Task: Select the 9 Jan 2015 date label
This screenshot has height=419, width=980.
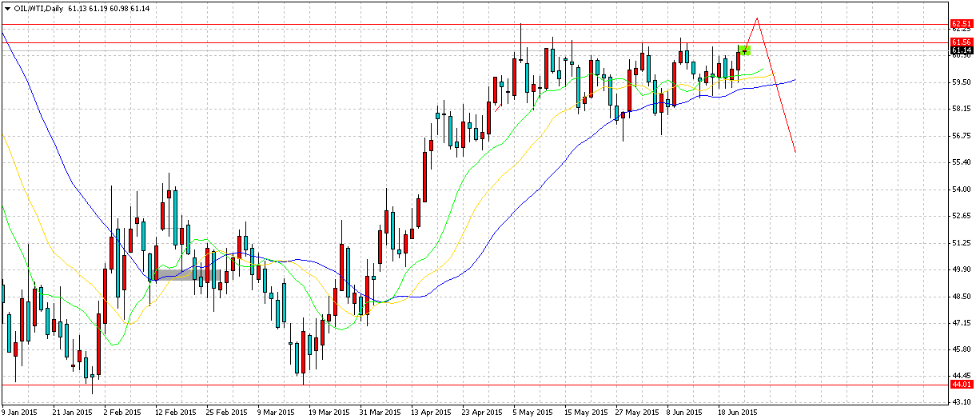Action: pos(19,413)
